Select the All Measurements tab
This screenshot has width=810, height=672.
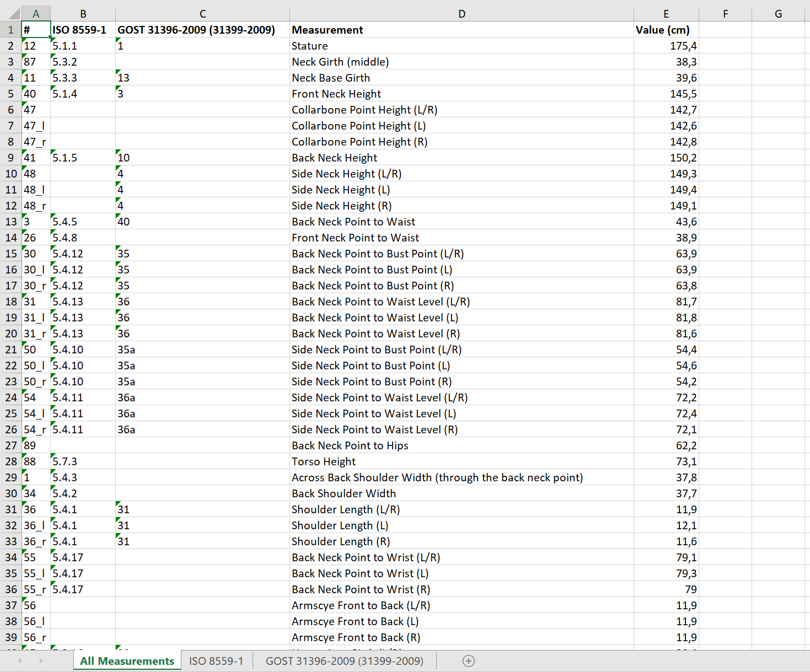click(x=127, y=660)
